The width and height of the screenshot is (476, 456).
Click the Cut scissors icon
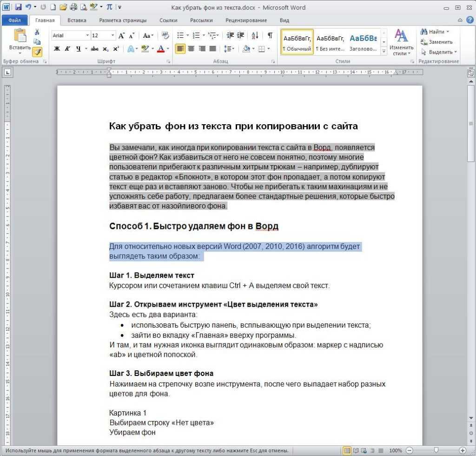coord(37,32)
